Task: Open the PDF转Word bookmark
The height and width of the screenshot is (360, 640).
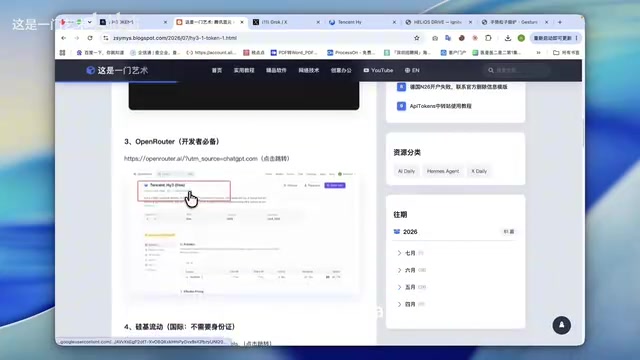Action: [x=294, y=53]
